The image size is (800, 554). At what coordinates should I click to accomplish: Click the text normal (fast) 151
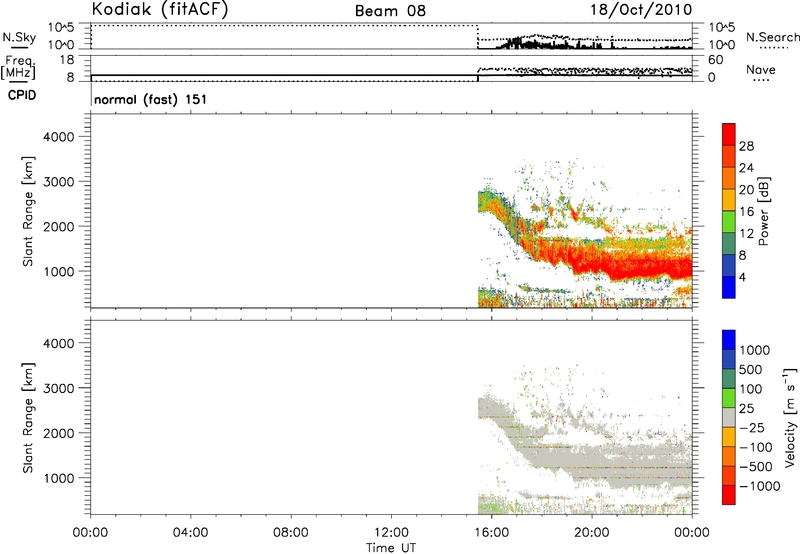151,99
